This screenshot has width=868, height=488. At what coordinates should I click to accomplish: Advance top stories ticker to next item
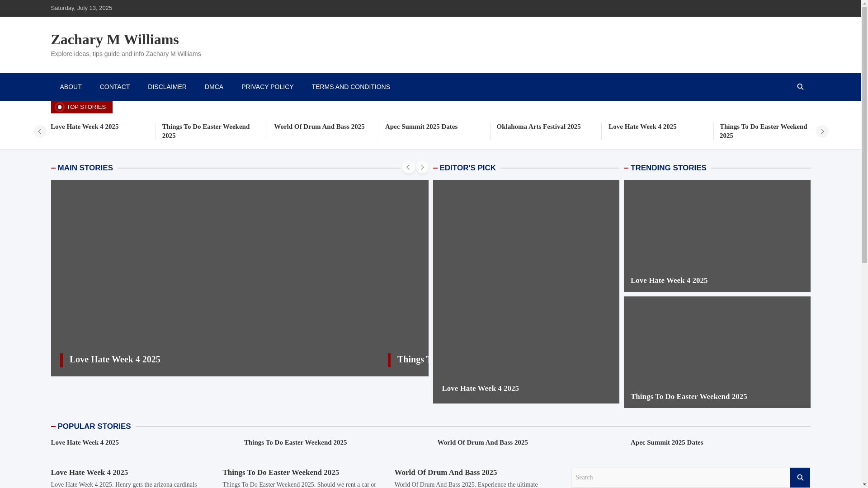click(822, 131)
